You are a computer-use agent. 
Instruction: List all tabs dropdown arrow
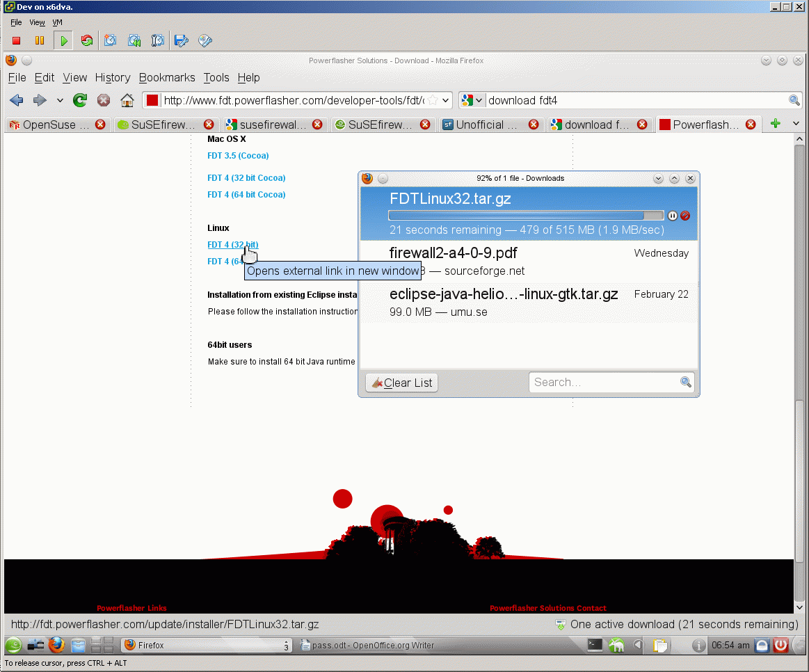796,123
